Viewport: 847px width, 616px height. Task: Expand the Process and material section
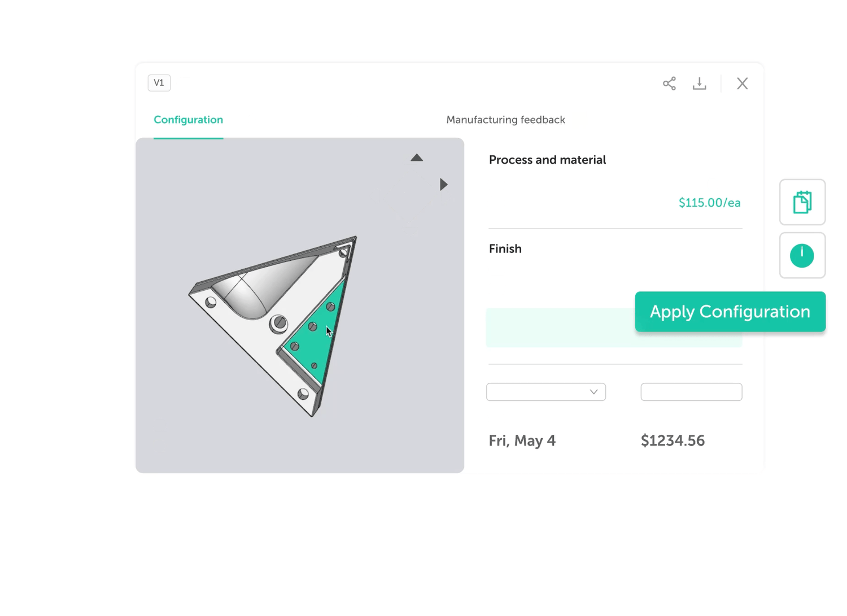547,160
